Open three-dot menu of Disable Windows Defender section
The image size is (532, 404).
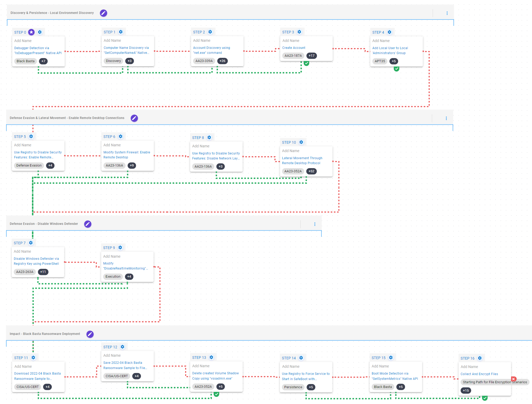(315, 224)
